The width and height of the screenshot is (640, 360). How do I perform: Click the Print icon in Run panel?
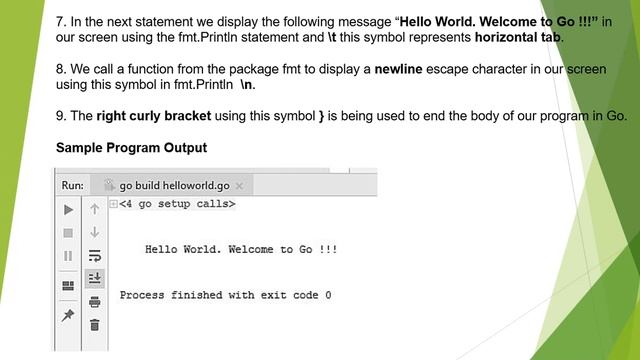click(x=95, y=302)
